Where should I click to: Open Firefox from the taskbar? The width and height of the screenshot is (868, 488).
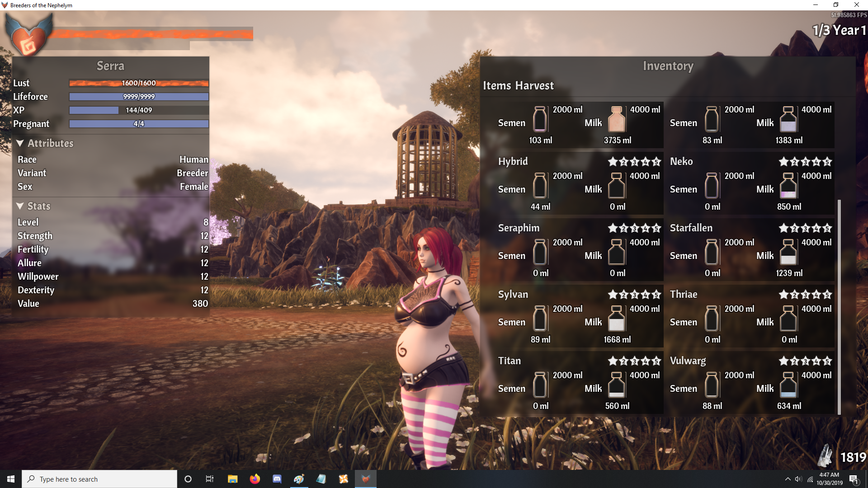(x=255, y=479)
